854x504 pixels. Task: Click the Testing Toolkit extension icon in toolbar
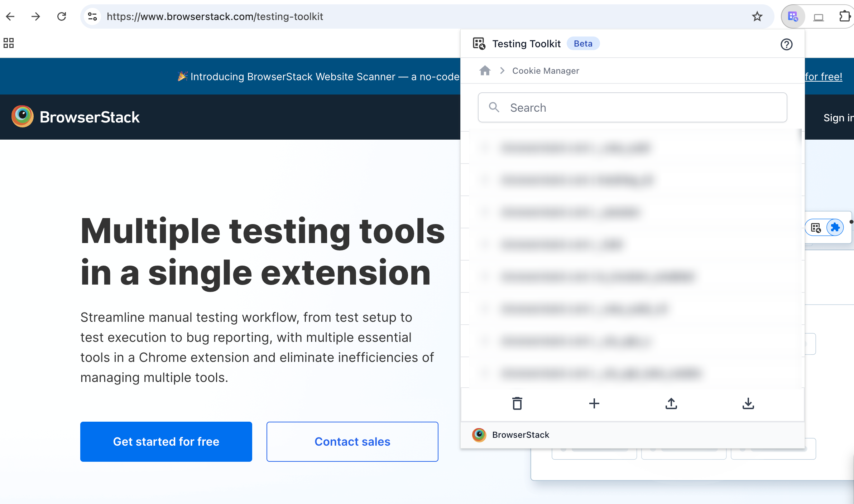coord(793,16)
